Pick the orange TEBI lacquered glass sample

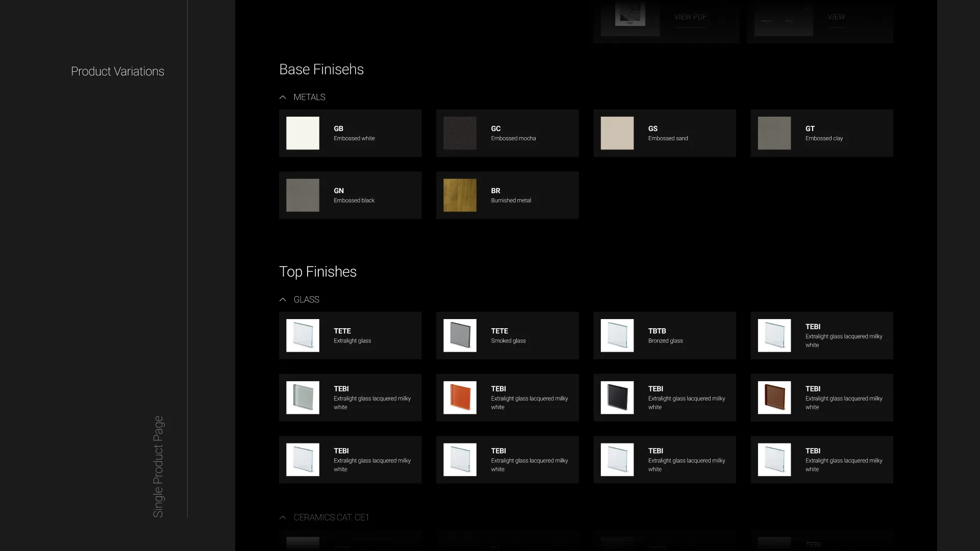coord(460,398)
